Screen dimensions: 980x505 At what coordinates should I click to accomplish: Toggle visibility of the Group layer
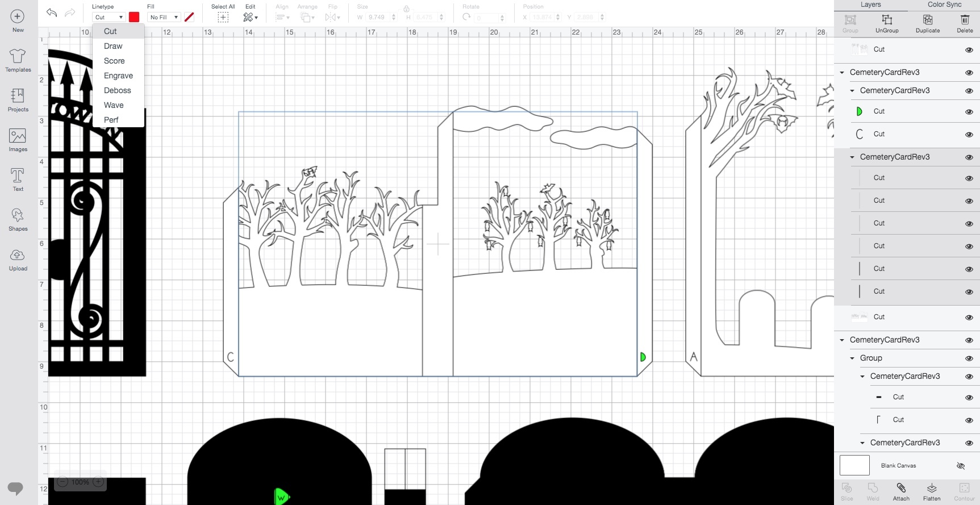[969, 358]
